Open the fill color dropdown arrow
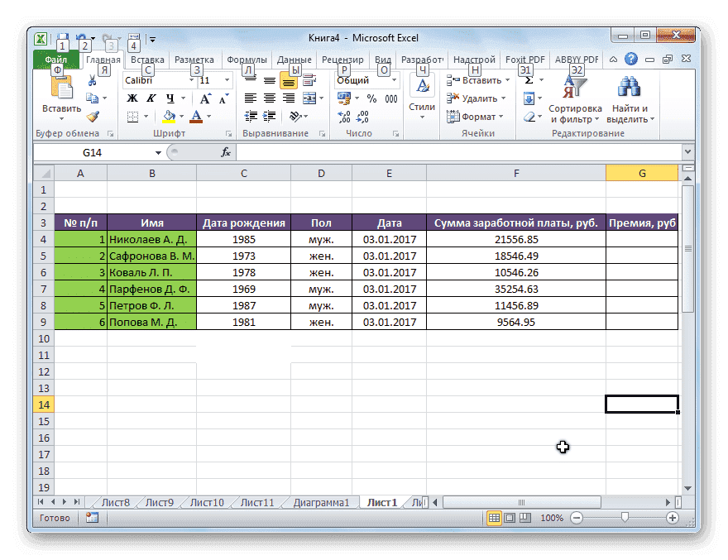 (x=181, y=116)
